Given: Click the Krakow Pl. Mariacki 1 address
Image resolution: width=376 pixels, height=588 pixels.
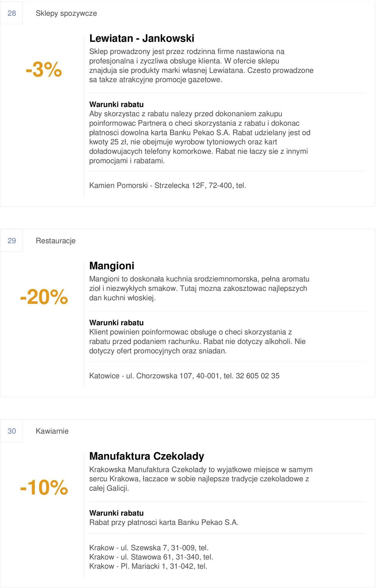Looking at the screenshot, I should point(148,566).
